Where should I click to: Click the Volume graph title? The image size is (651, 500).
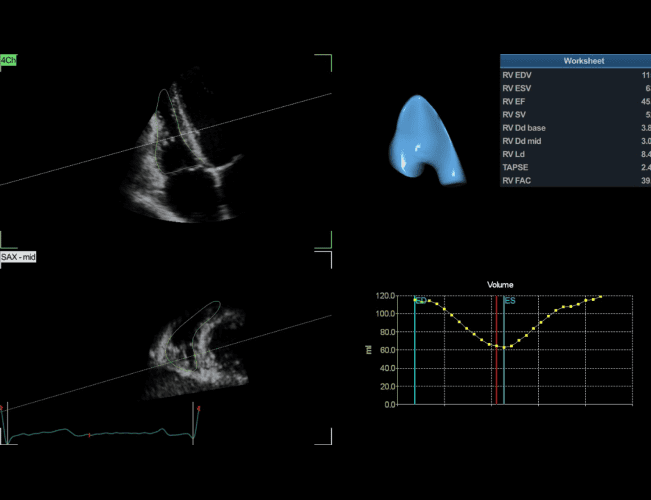click(500, 285)
